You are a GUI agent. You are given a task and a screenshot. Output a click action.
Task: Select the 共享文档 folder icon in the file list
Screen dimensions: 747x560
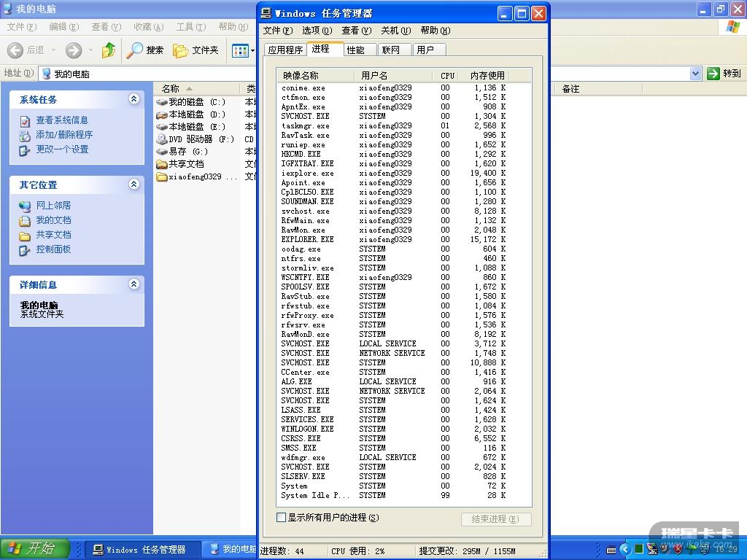pos(162,164)
